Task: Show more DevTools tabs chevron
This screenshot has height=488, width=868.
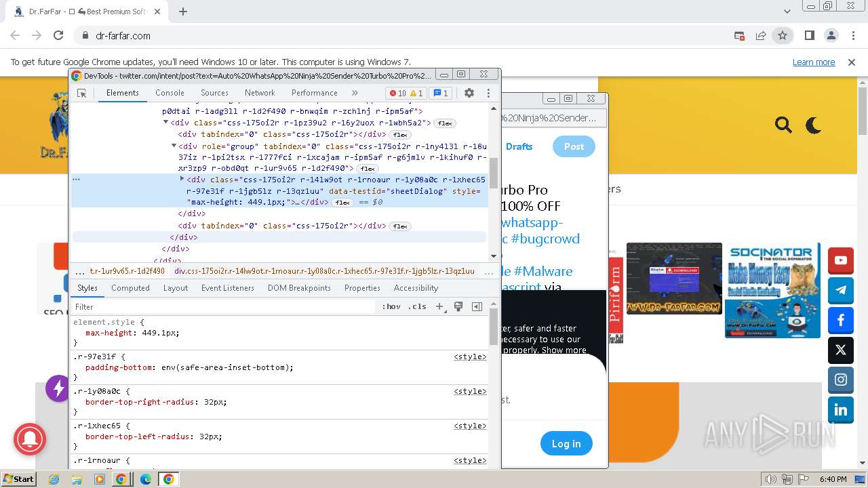Action: tap(355, 93)
